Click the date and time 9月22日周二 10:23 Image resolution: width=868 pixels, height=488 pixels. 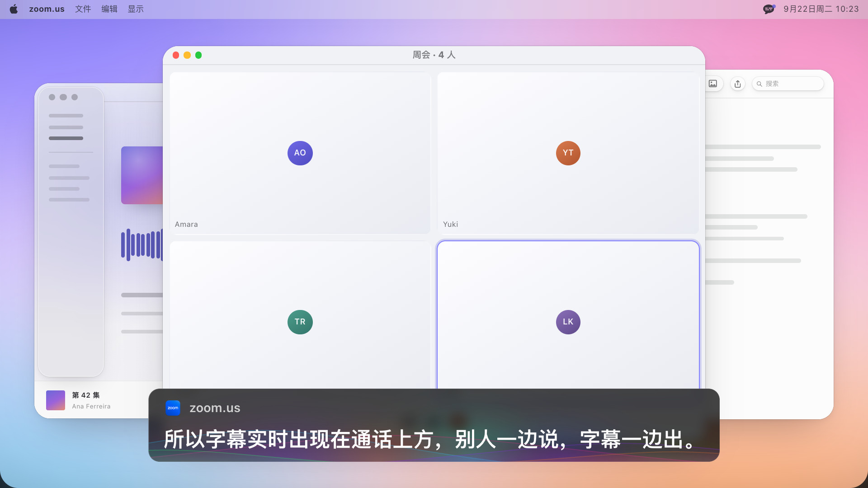click(x=821, y=9)
